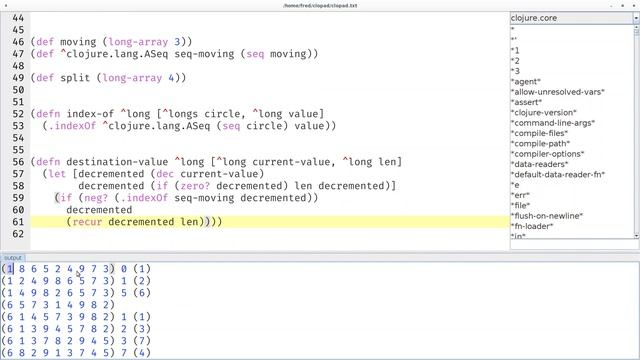Select *file* in the symbol list
640x360 pixels.
pyautogui.click(x=520, y=205)
